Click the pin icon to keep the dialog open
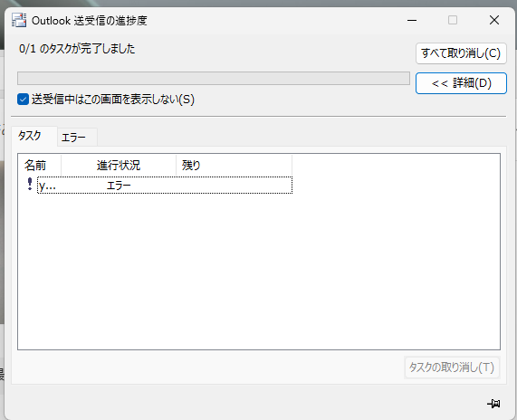 tap(494, 403)
